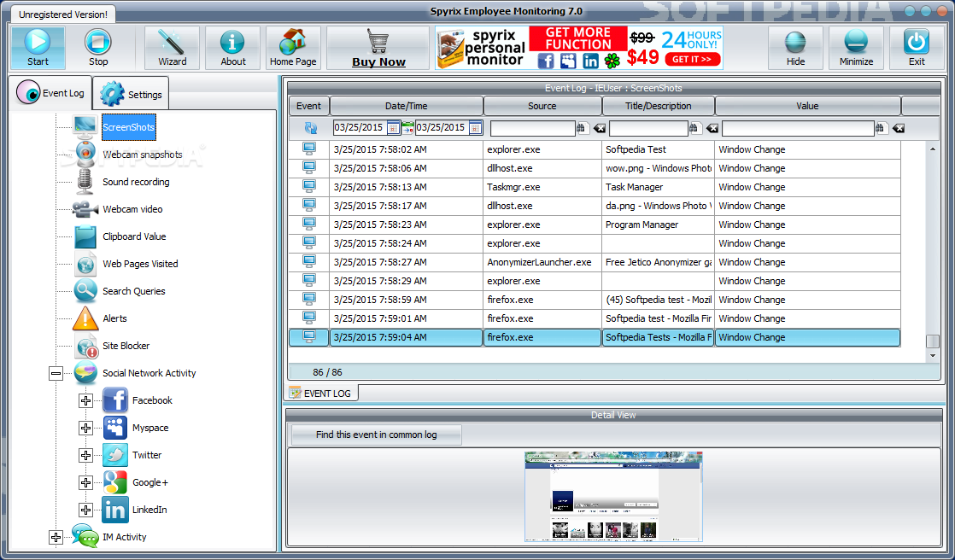Click the Minimize toolbar button
This screenshot has height=560, width=955.
[856, 48]
